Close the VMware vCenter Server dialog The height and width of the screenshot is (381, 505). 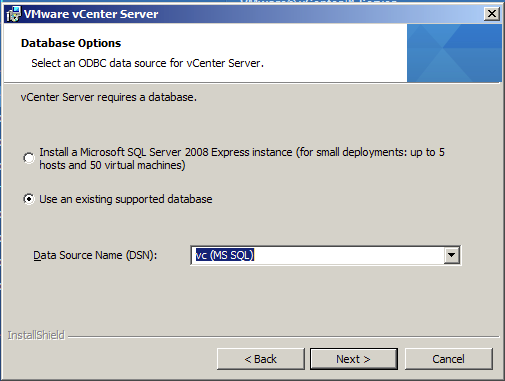pos(492,14)
